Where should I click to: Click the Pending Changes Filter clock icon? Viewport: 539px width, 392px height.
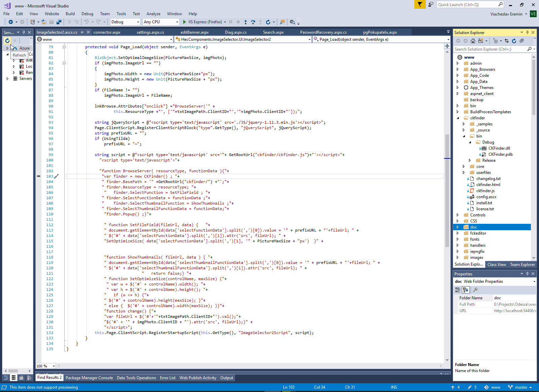[495, 41]
